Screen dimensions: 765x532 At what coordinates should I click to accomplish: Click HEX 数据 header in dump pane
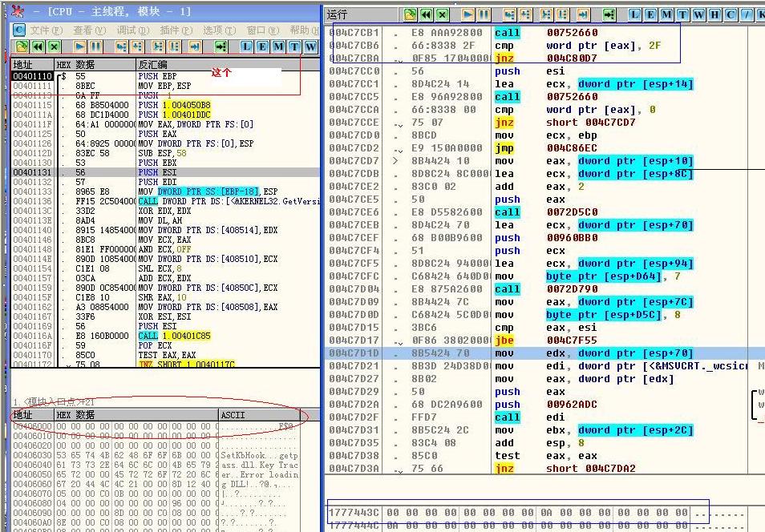136,414
